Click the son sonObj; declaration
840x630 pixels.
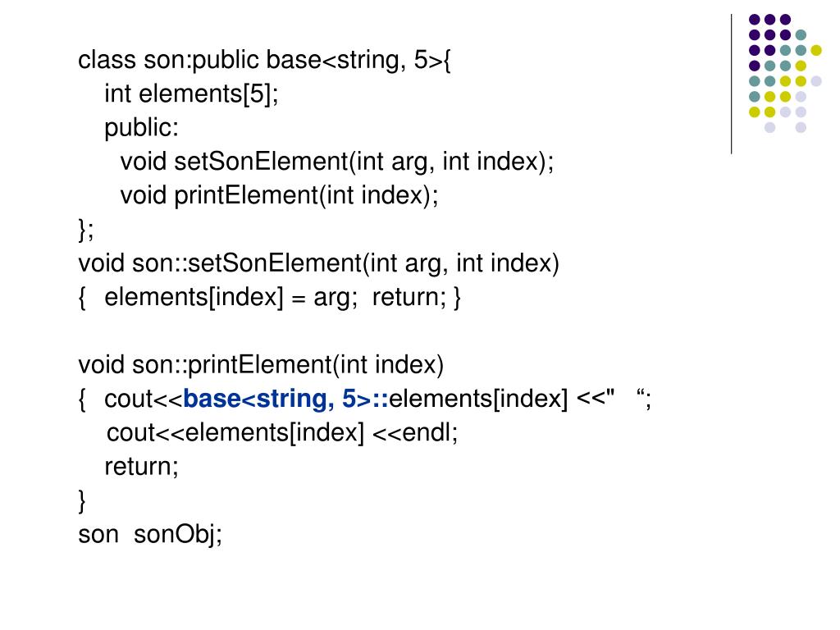tap(150, 535)
